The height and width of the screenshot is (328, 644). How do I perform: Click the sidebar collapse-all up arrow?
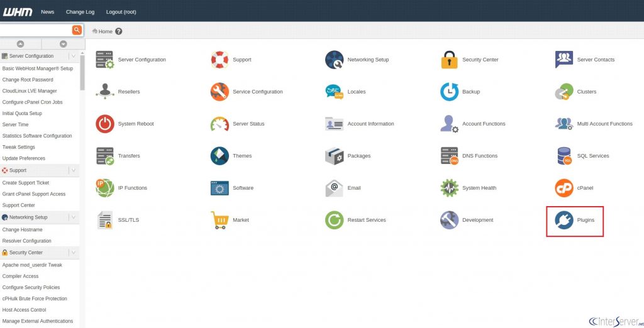pos(20,44)
